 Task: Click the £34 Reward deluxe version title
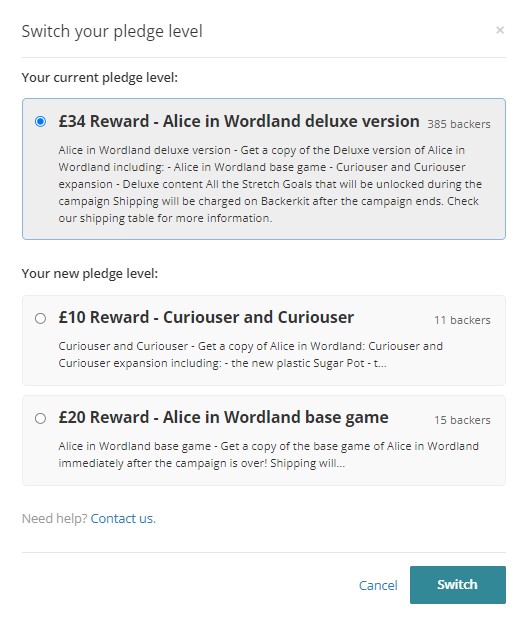coord(239,121)
